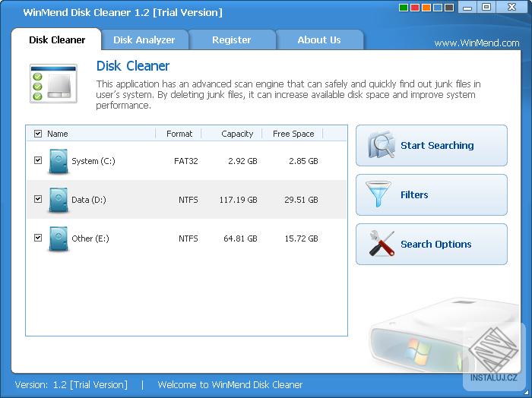The image size is (532, 398).
Task: Click the 2.92 GB capacity value
Action: 242,161
